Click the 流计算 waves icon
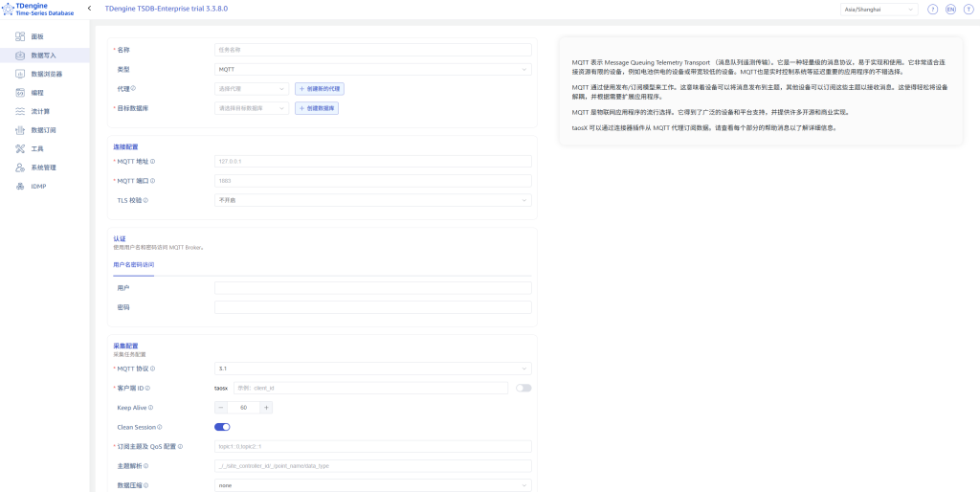The width and height of the screenshot is (980, 492). (20, 111)
